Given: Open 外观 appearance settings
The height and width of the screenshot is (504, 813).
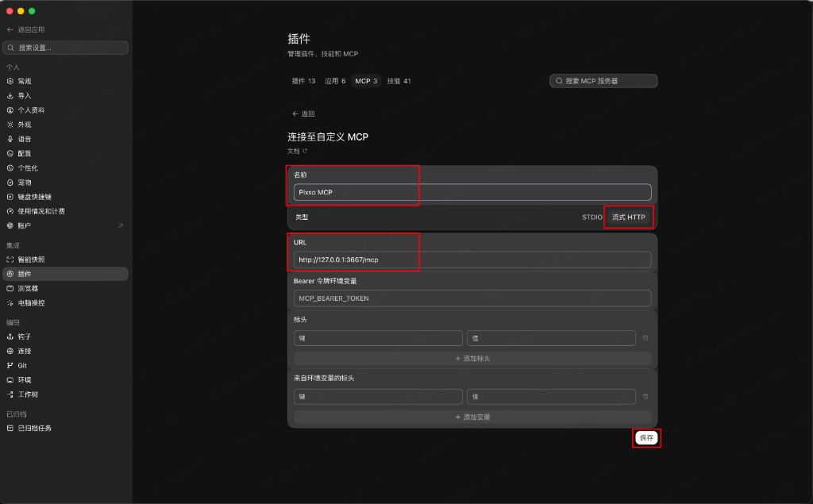Looking at the screenshot, I should tap(65, 125).
